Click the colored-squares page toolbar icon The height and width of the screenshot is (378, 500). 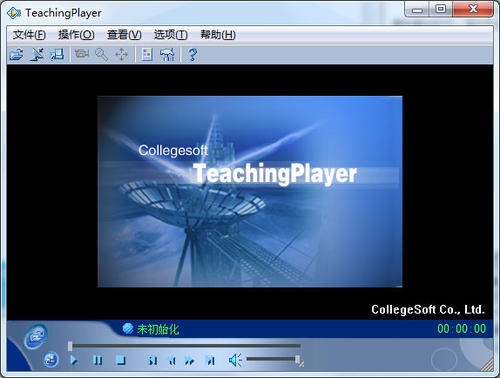point(147,54)
